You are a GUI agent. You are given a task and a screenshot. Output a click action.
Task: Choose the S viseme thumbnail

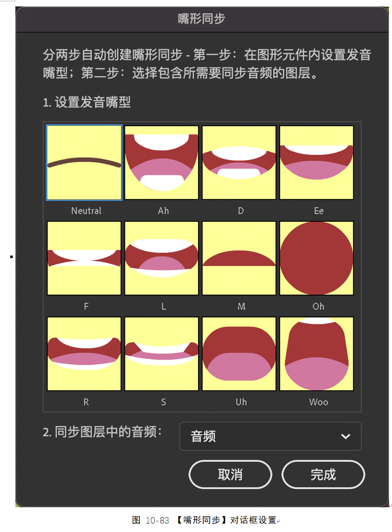coord(161,354)
